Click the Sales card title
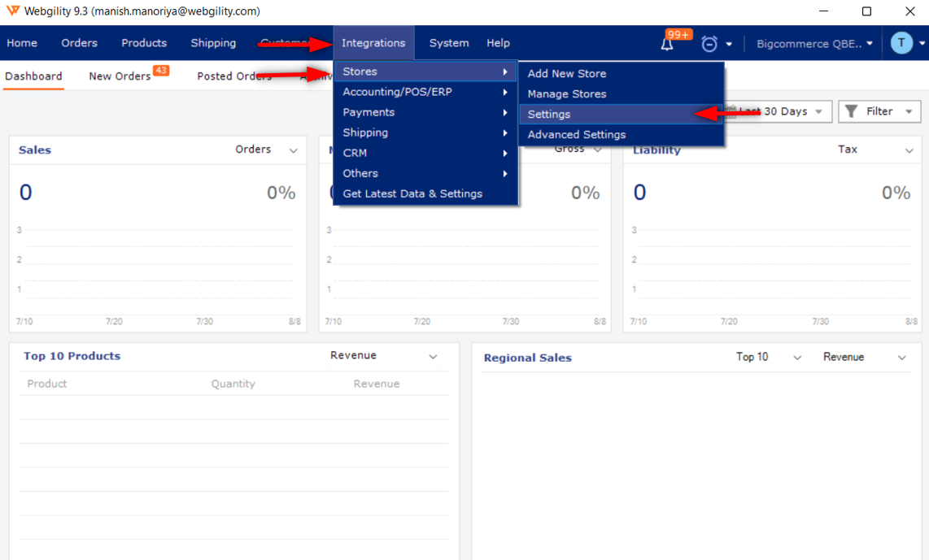Image resolution: width=929 pixels, height=560 pixels. tap(35, 150)
